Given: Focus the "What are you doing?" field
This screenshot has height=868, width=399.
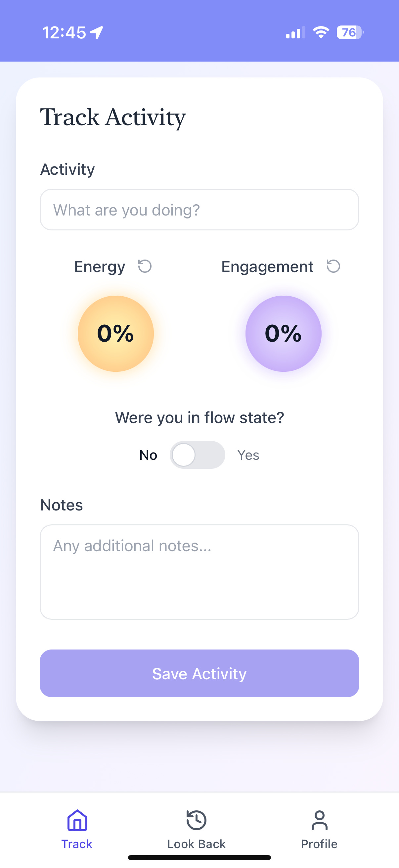Looking at the screenshot, I should click(199, 210).
